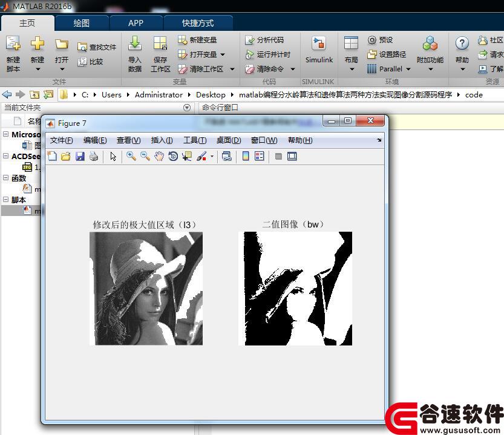Collapse the ACDSee file group
The width and height of the screenshot is (504, 435).
click(x=6, y=156)
